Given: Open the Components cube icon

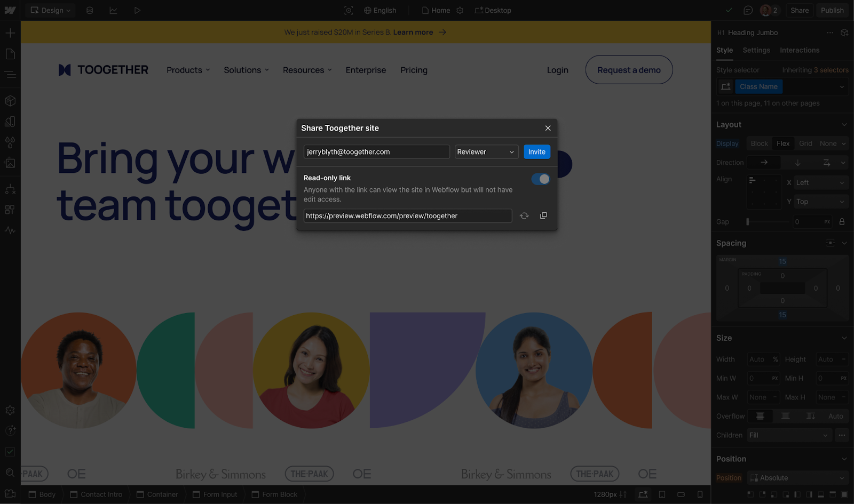Looking at the screenshot, I should [10, 101].
